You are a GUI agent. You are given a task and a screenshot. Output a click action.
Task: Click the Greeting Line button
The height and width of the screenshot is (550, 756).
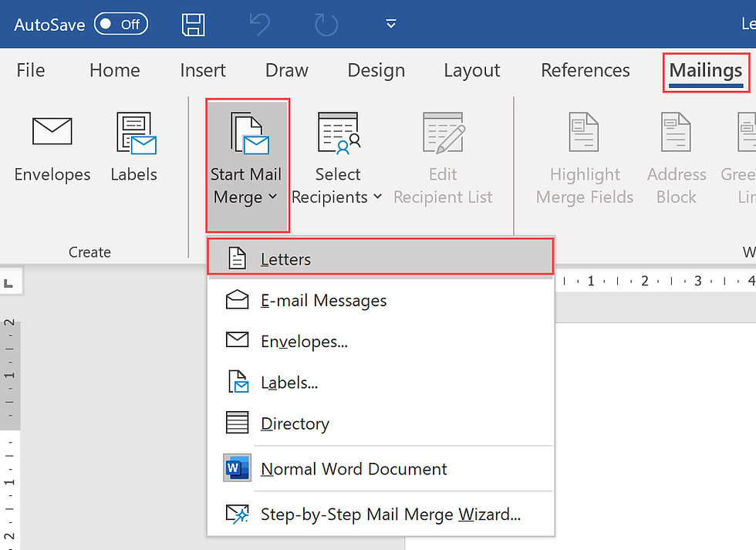[739, 159]
